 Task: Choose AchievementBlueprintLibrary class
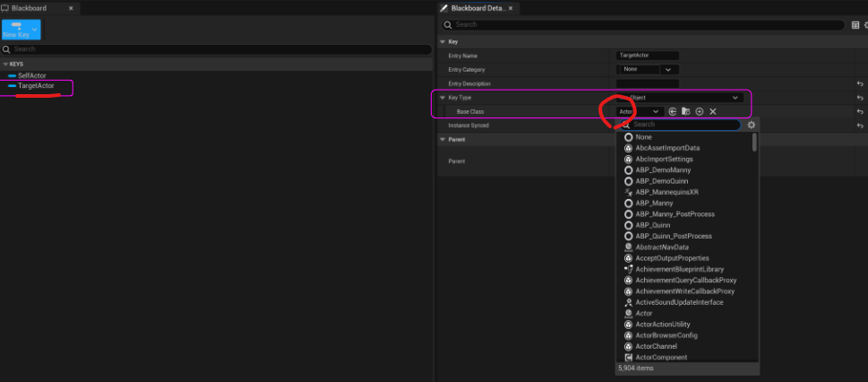click(x=680, y=269)
